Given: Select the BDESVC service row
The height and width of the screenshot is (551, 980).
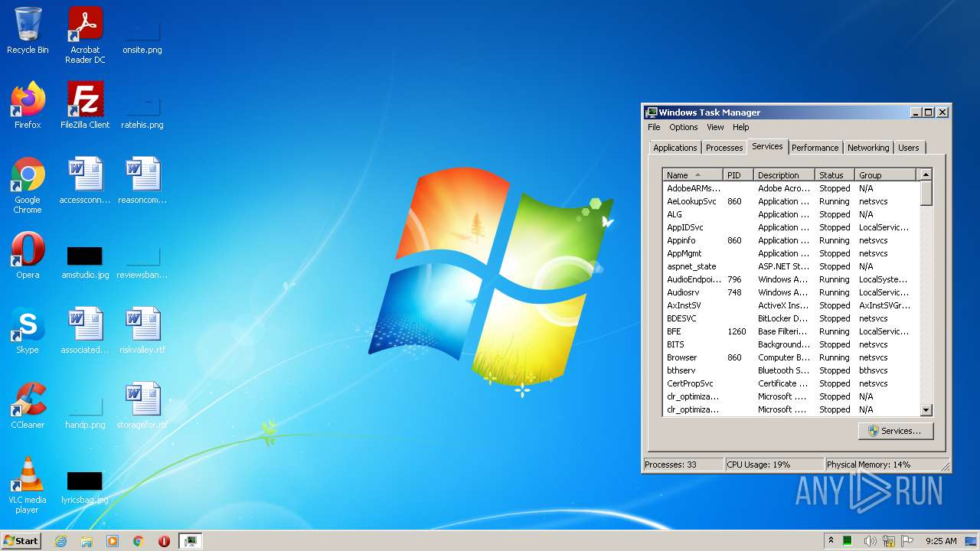Looking at the screenshot, I should [x=791, y=318].
